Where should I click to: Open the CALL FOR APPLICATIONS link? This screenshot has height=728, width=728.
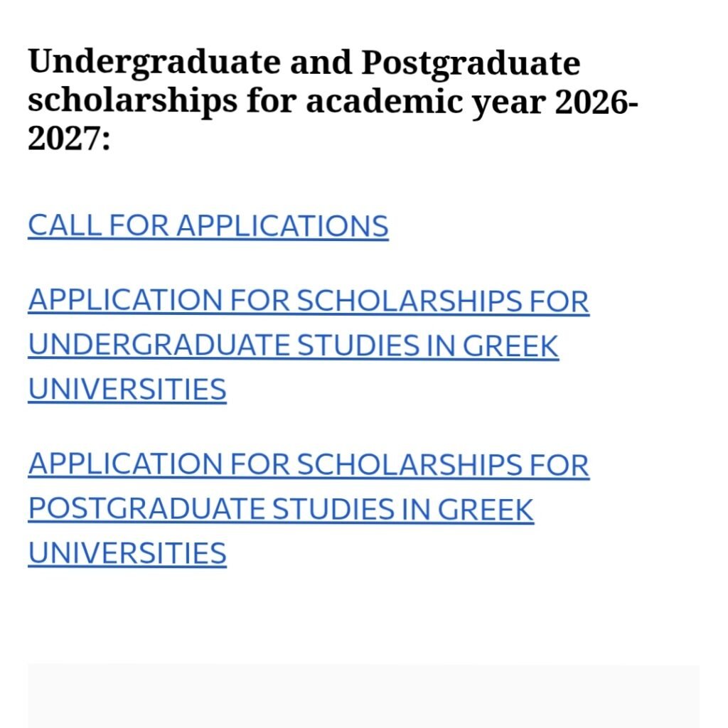208,226
